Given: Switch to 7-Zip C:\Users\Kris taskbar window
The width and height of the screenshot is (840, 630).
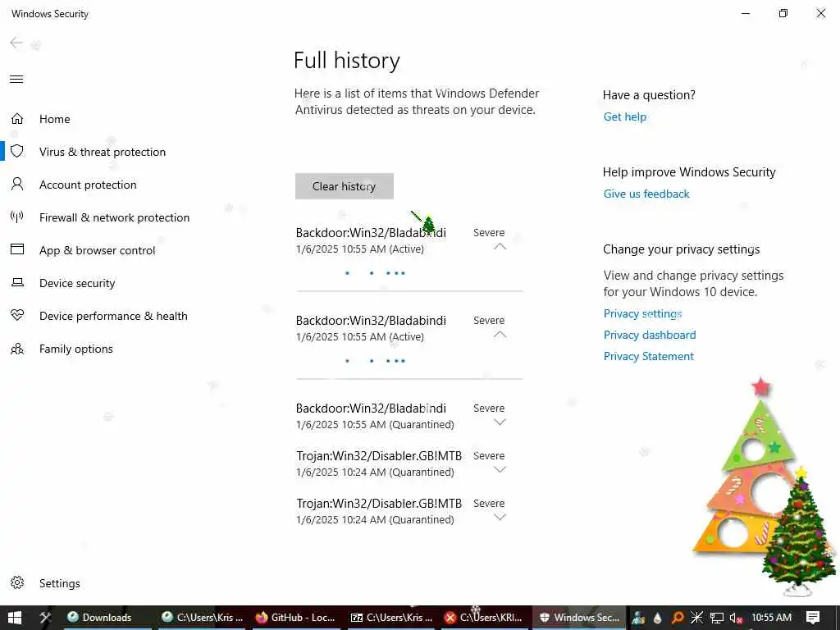Looking at the screenshot, I should pos(391,618).
